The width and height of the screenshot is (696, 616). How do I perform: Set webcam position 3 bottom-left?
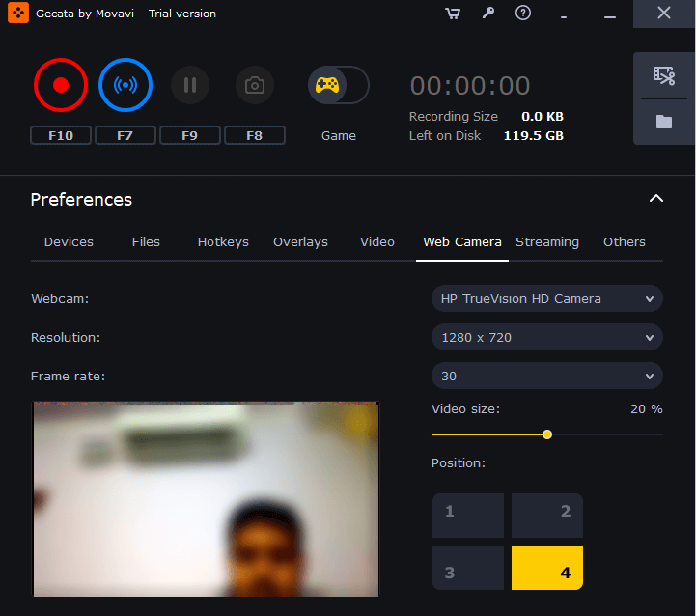468,568
